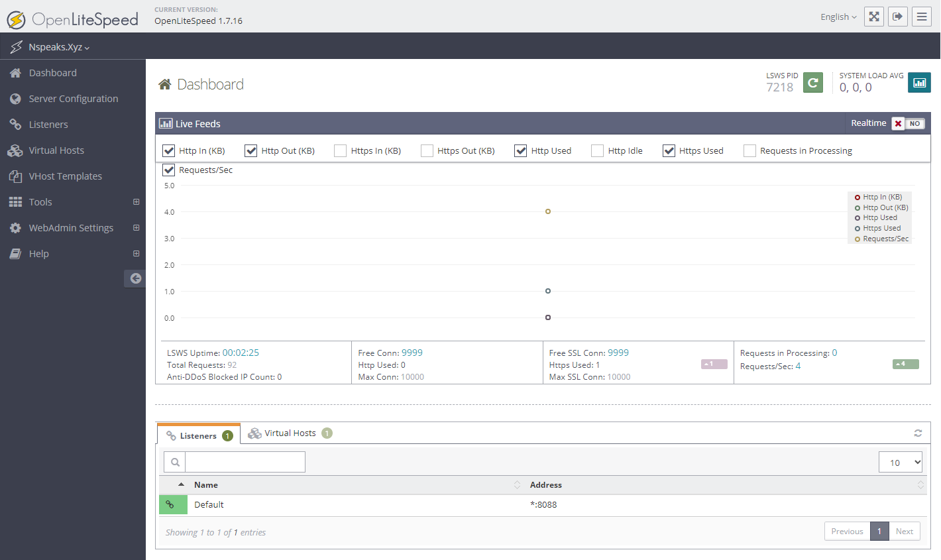Click the fullscreen toggle icon in header
Image resolution: width=941 pixels, height=560 pixels.
[x=874, y=17]
